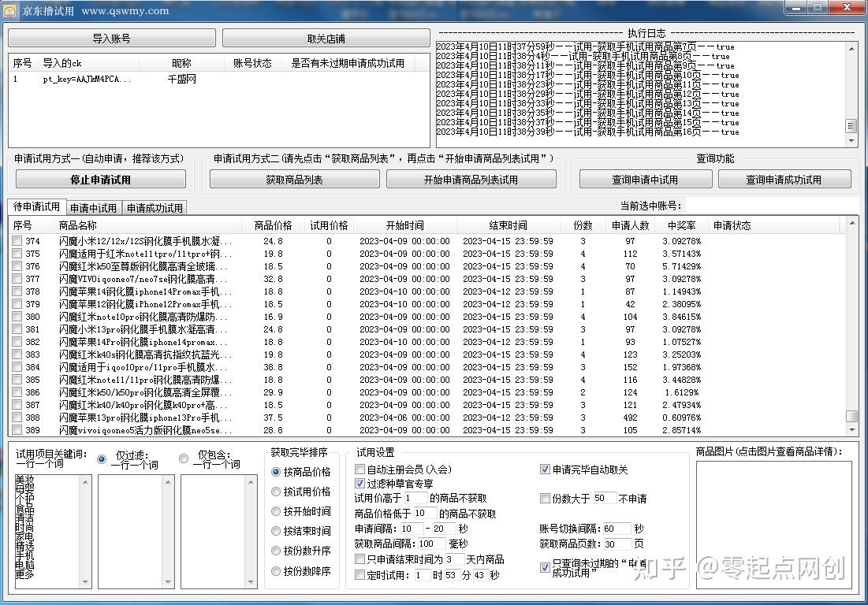Click the 申请间隔 minimum value field
Screen dimensions: 868x605
pos(412,528)
